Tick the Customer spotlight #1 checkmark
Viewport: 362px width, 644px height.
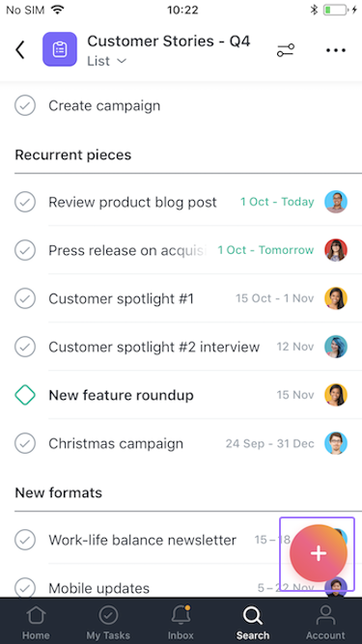[25, 298]
